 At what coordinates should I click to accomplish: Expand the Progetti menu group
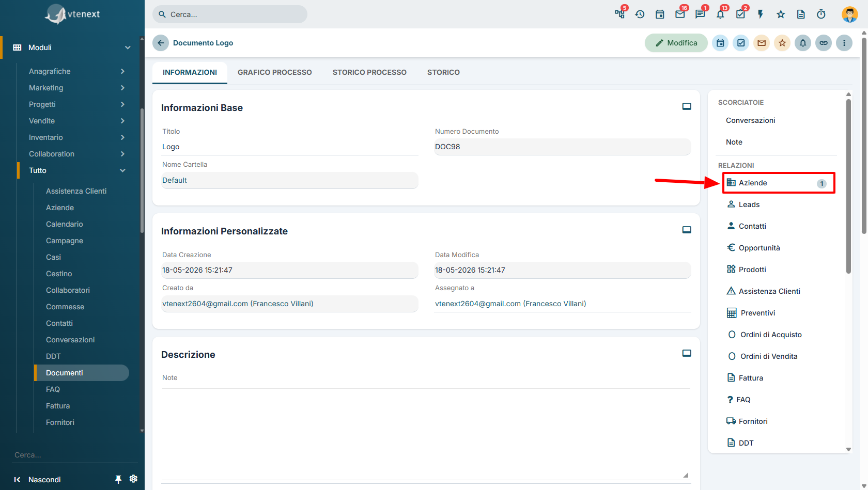pyautogui.click(x=77, y=104)
